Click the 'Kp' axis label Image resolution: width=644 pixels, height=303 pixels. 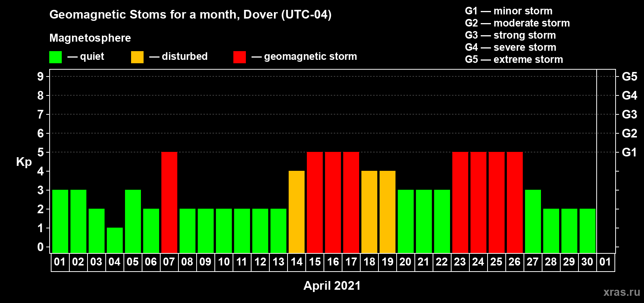pyautogui.click(x=24, y=162)
